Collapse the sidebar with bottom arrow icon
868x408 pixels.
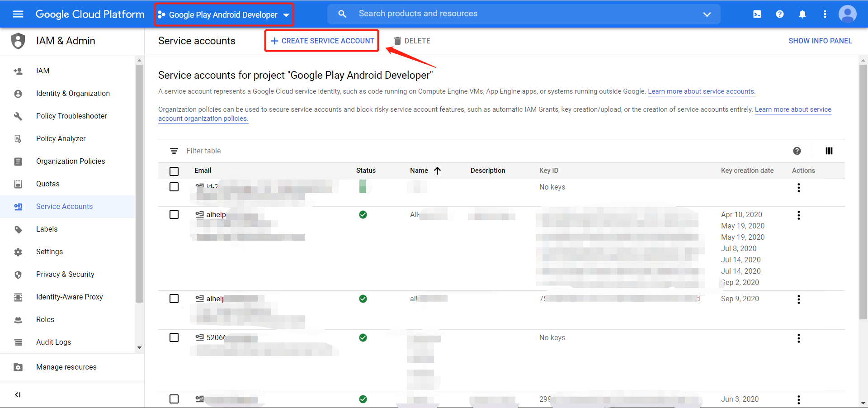(x=18, y=395)
